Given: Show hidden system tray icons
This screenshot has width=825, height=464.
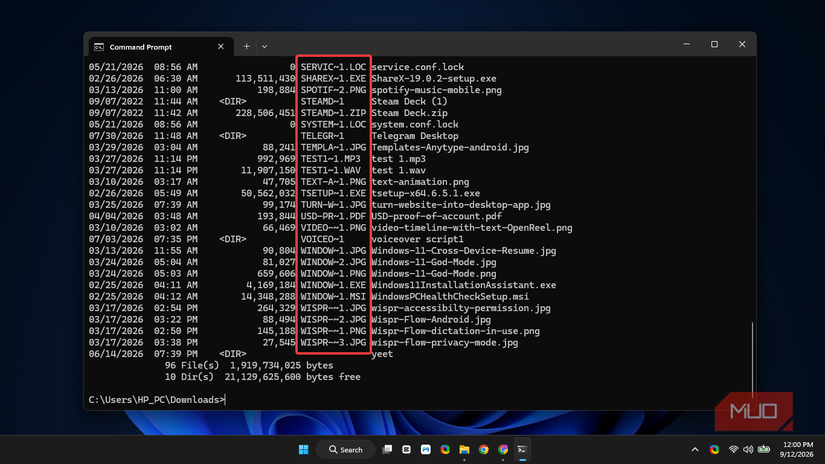Looking at the screenshot, I should pyautogui.click(x=695, y=449).
